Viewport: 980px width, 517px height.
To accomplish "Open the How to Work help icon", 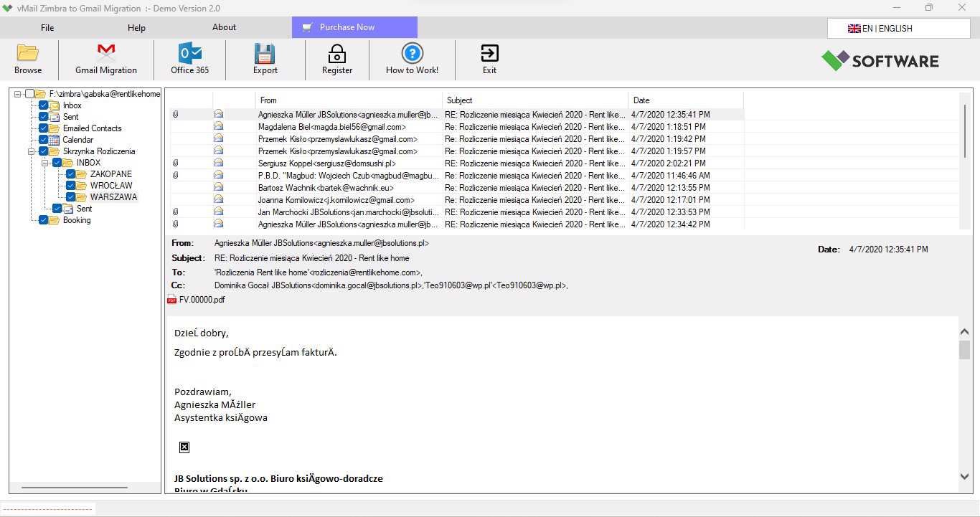I will coord(412,54).
